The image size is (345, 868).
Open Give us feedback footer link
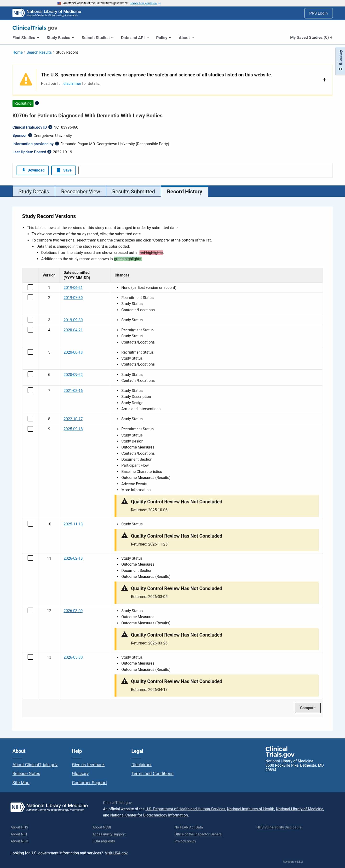tap(88, 765)
